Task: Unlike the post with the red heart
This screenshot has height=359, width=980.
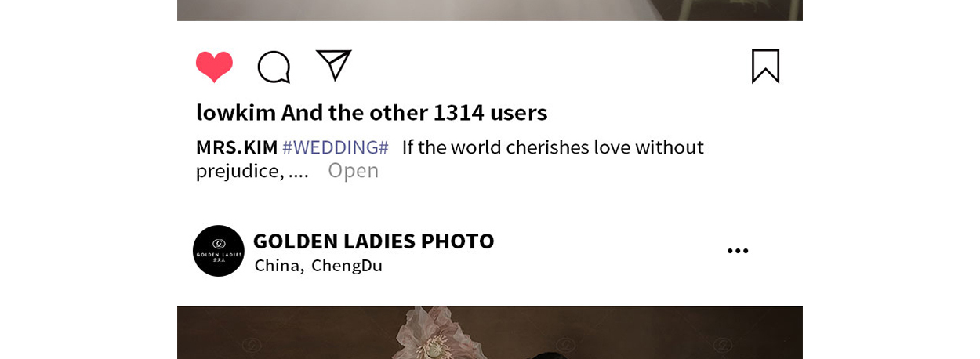Action: coord(214,67)
